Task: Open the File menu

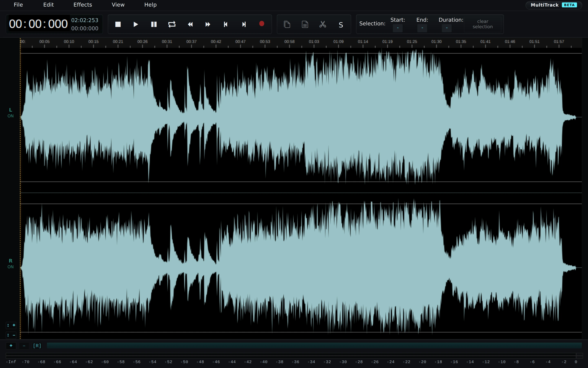Action: [x=18, y=5]
